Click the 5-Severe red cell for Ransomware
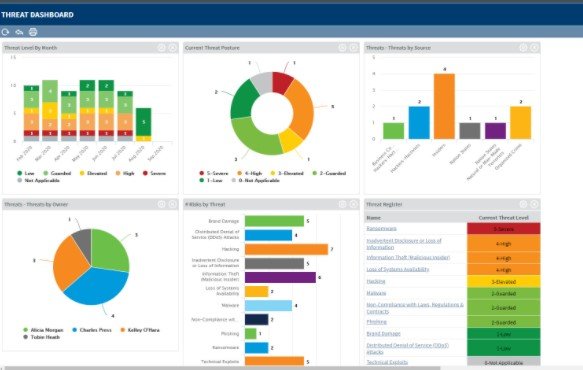The height and width of the screenshot is (370, 583). coord(503,229)
